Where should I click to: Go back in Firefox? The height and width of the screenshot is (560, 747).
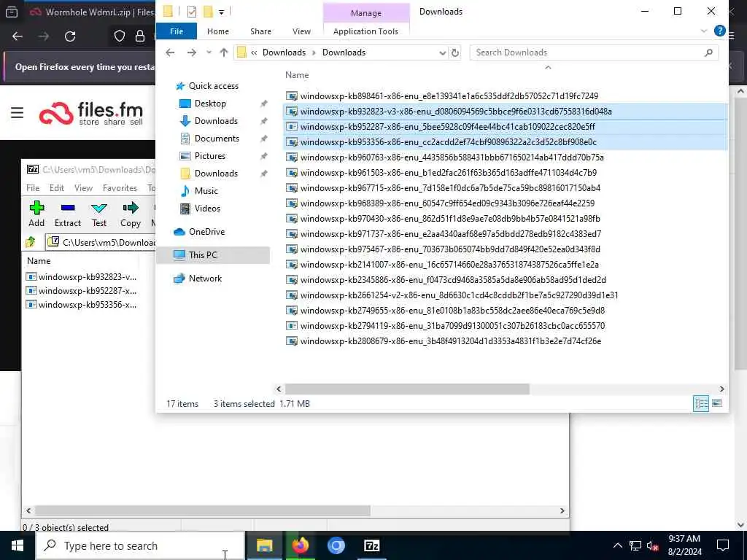18,36
